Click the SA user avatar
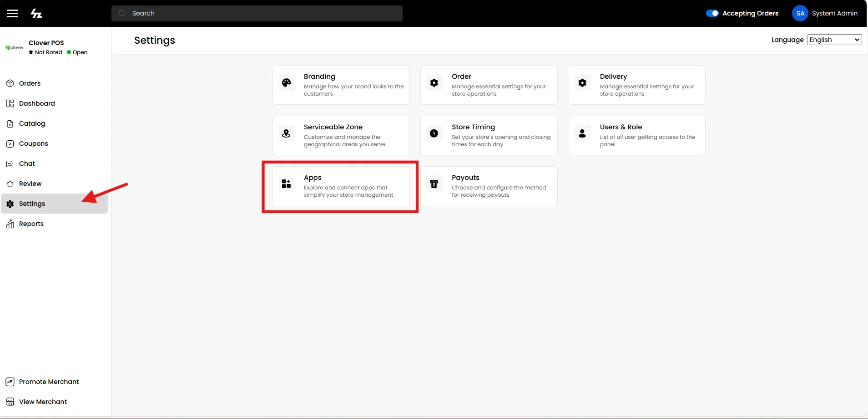Screen dimensions: 868x419 [x=800, y=13]
